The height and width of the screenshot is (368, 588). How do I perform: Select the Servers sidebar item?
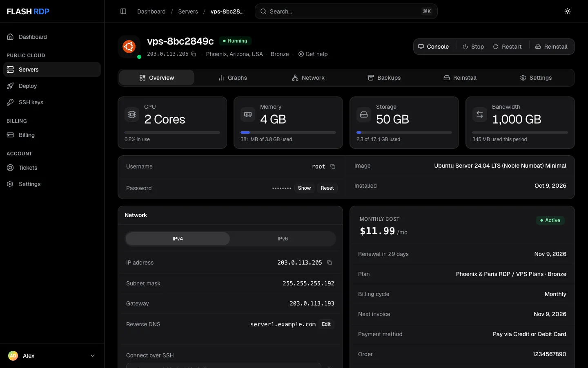pyautogui.click(x=52, y=70)
